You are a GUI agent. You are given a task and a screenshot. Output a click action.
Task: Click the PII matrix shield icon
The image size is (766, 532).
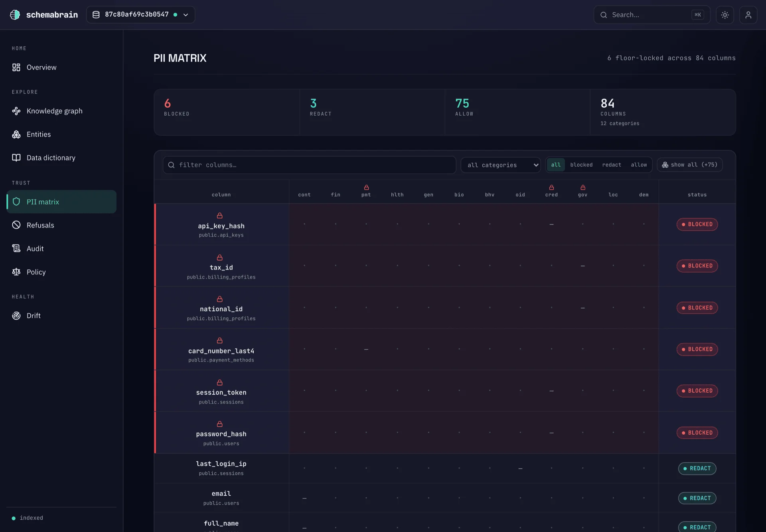pos(16,202)
